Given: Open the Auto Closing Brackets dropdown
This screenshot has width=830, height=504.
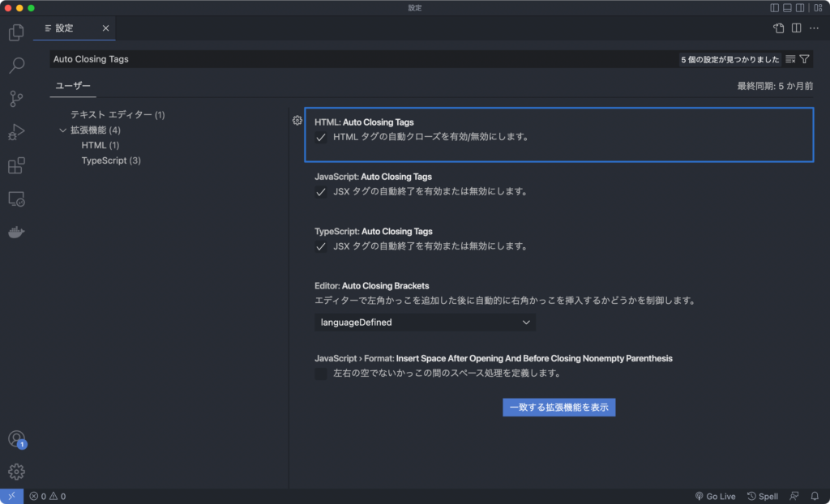Looking at the screenshot, I should 425,322.
